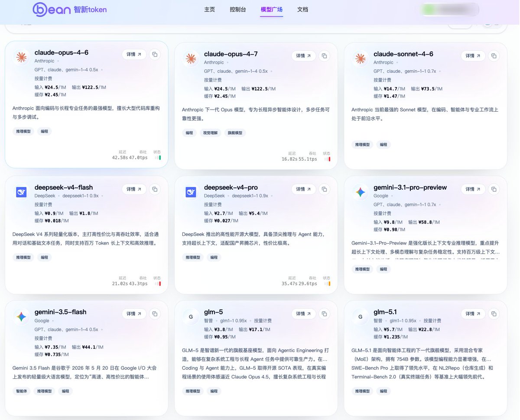
Task: Click 编程 tag on claude-opus-4-6 card
Action: click(x=44, y=131)
